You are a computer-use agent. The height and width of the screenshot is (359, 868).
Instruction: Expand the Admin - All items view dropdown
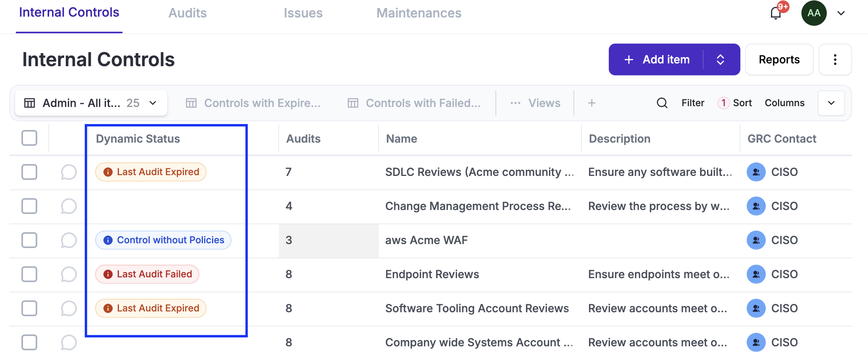tap(153, 103)
